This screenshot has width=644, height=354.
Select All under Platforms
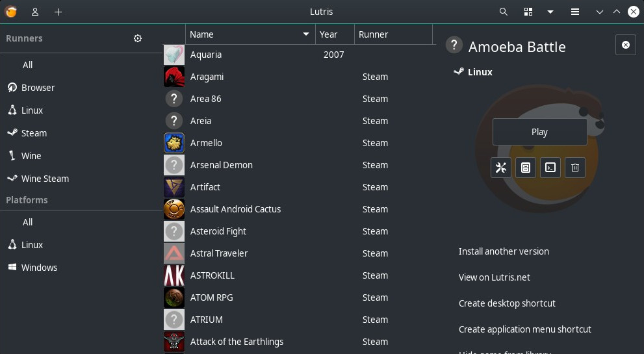click(x=27, y=222)
